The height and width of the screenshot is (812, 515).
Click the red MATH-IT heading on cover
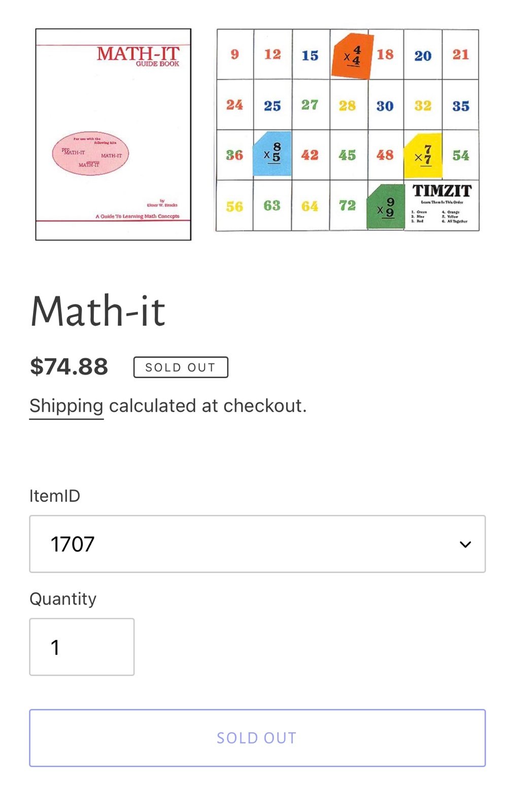(x=138, y=54)
